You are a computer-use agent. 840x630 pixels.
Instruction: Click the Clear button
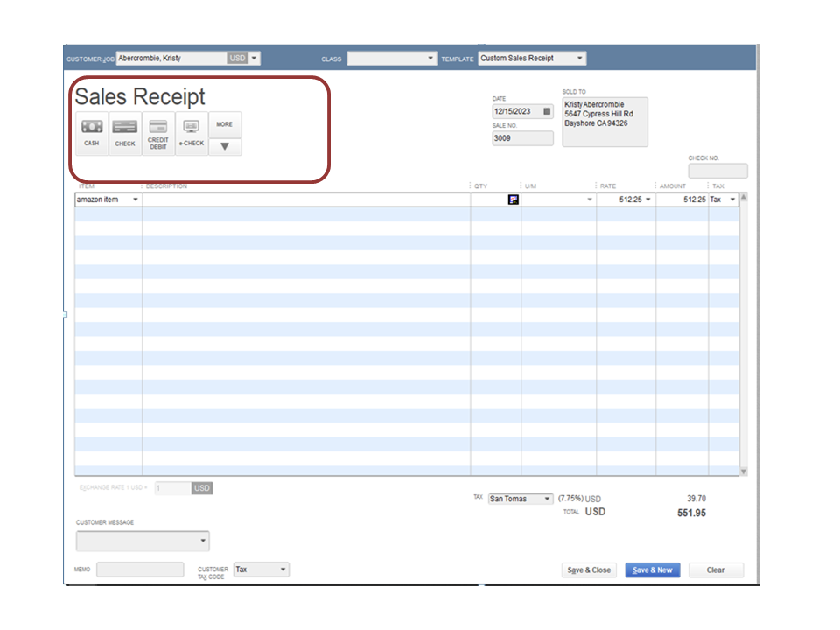(x=716, y=570)
